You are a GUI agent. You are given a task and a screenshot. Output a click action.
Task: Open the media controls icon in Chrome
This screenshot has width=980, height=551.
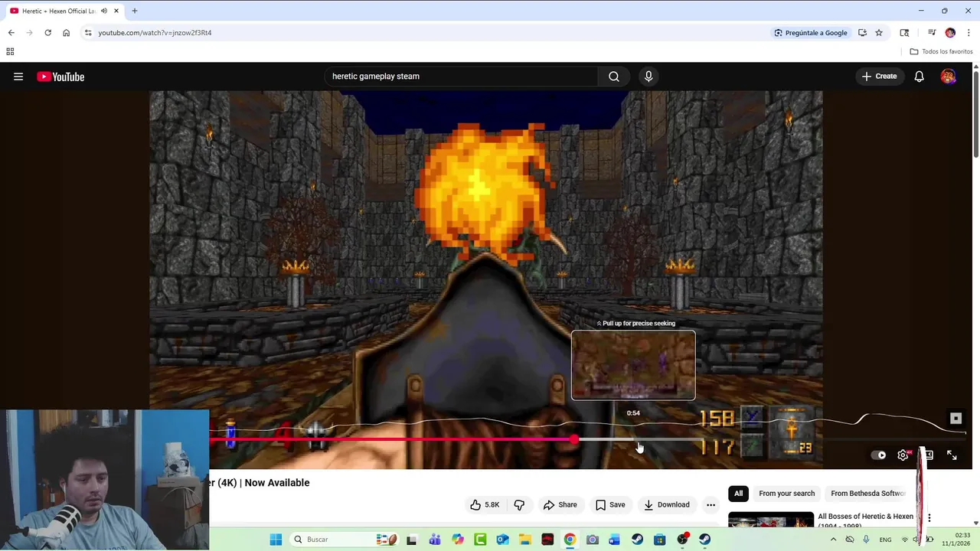point(932,33)
